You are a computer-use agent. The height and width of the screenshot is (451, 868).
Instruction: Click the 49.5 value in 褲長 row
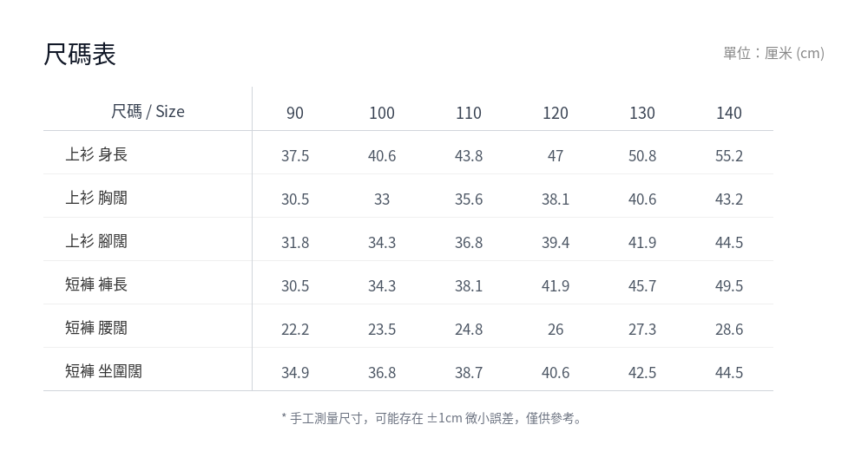tap(729, 286)
